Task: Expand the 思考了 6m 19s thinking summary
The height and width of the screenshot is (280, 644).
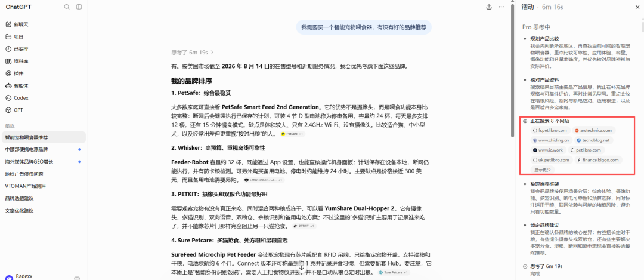Action: point(193,52)
